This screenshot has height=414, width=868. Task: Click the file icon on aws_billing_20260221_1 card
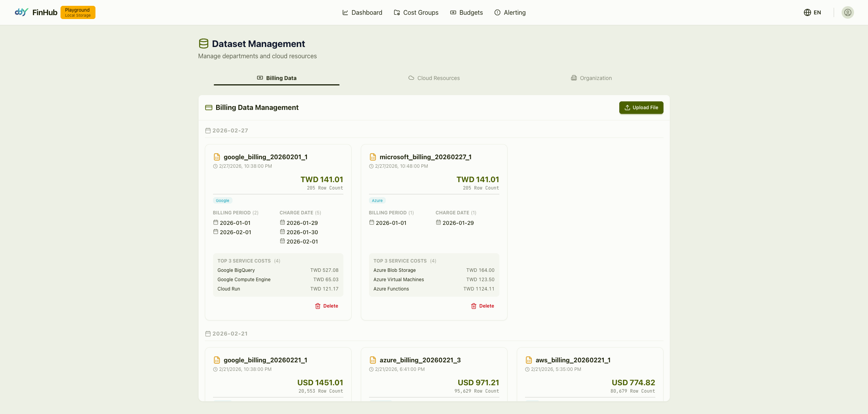pos(528,360)
